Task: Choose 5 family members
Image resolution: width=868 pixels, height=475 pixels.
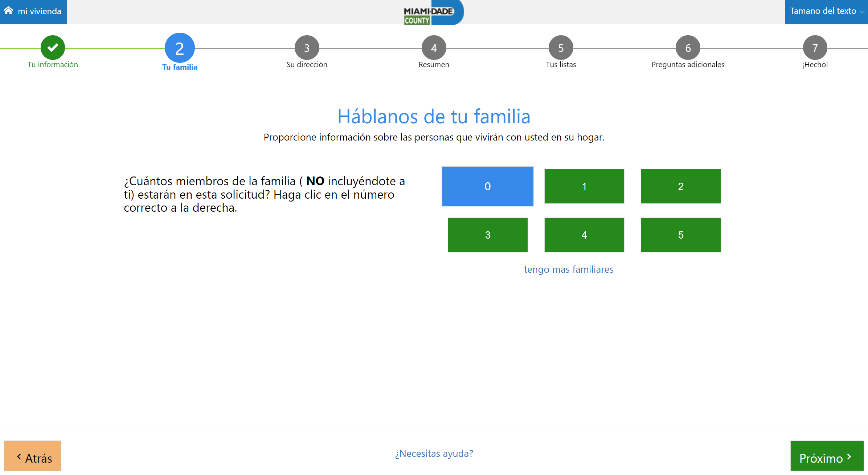Action: (x=681, y=235)
